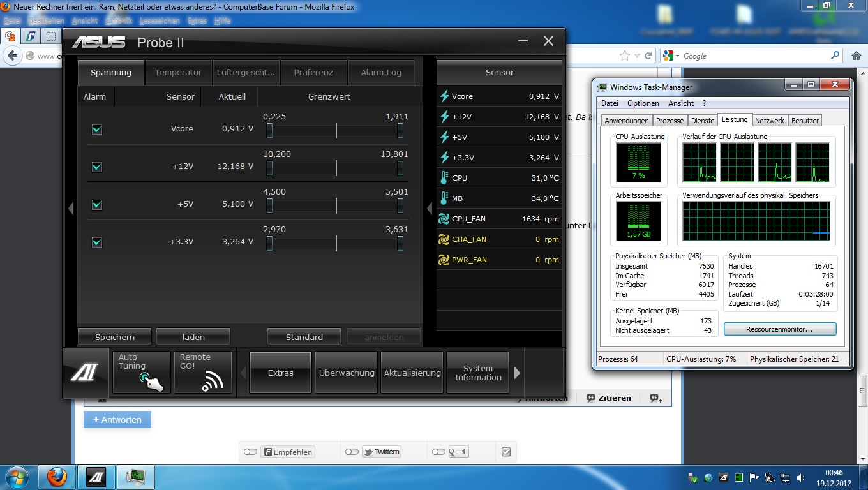This screenshot has width=868, height=490.
Task: Click the +12V lightning bolt sensor icon
Action: point(445,117)
